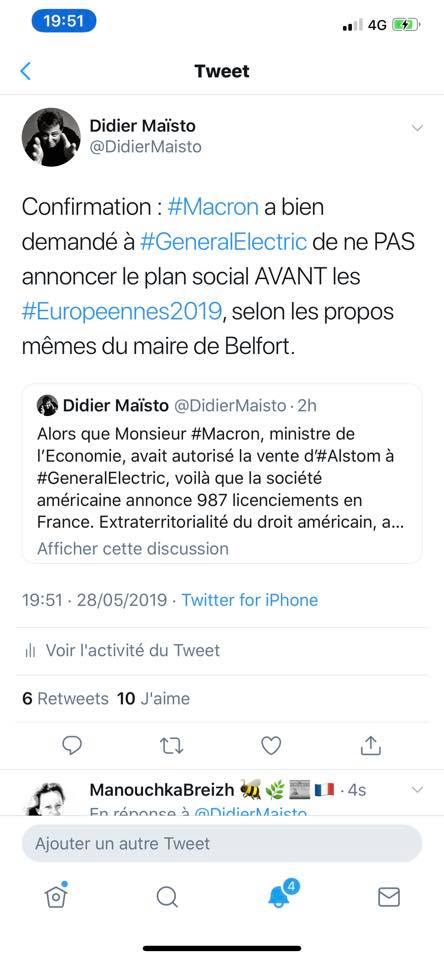Expand Didier Maïsto tweet options chevron
Screen dimensions: 444x960
417,128
